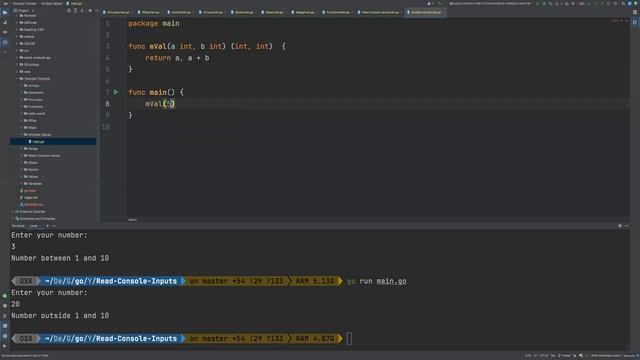Select the QRCode folder
Image resolution: width=640 pixels, height=360 pixels.
click(30, 22)
